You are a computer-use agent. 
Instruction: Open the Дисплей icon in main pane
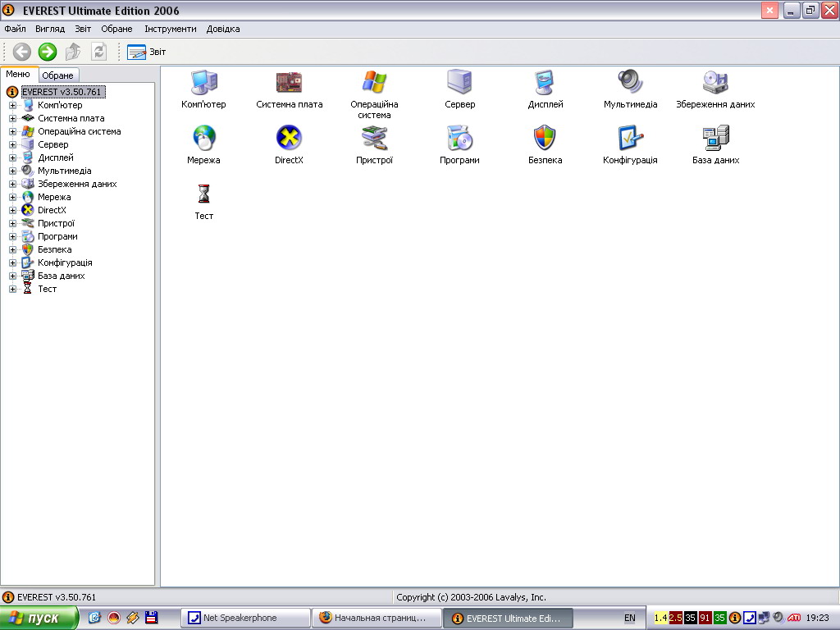click(x=545, y=83)
